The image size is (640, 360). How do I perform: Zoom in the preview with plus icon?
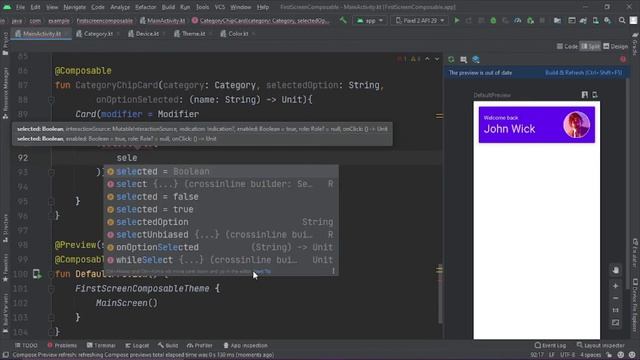tap(616, 286)
